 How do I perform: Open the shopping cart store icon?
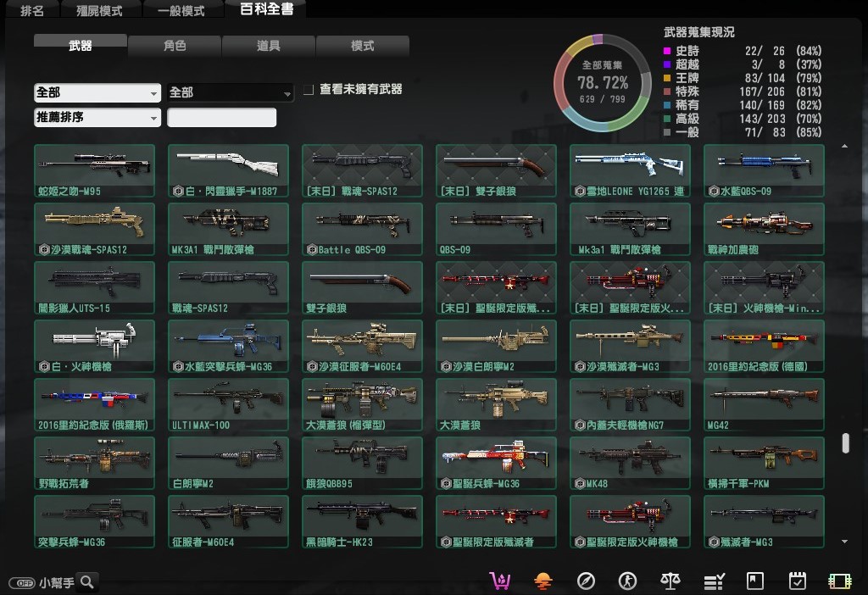[x=500, y=581]
